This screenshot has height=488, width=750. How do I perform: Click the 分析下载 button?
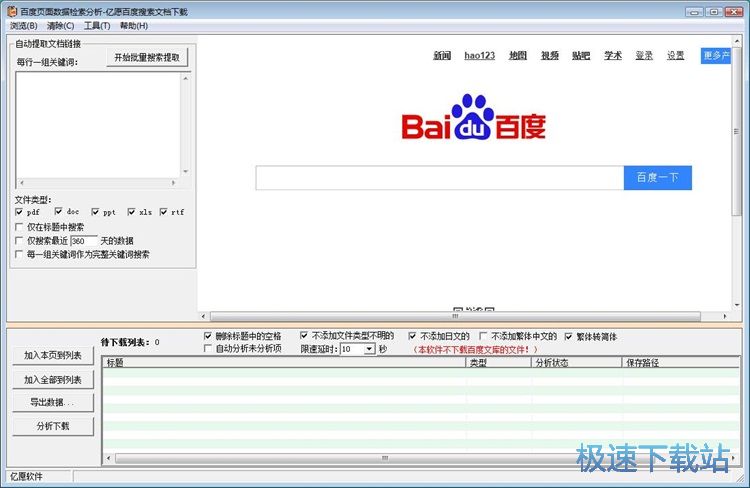[x=55, y=427]
